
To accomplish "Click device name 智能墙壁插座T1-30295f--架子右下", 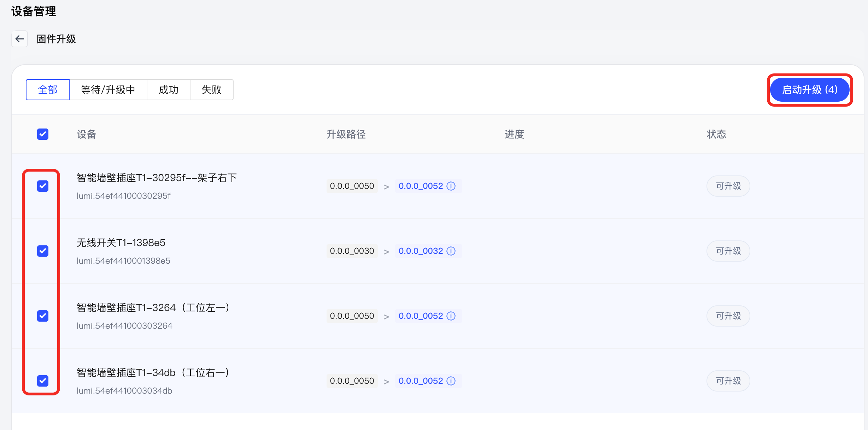I will point(157,178).
